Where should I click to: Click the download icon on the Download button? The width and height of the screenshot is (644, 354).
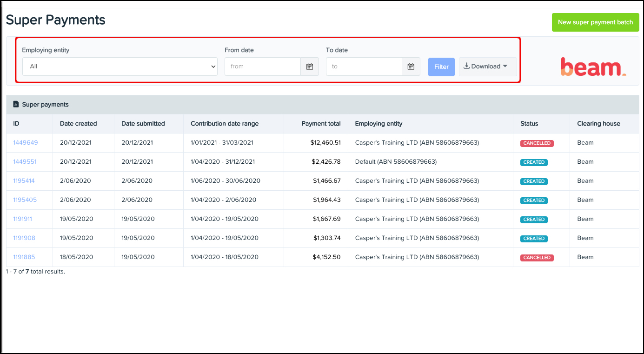point(466,66)
